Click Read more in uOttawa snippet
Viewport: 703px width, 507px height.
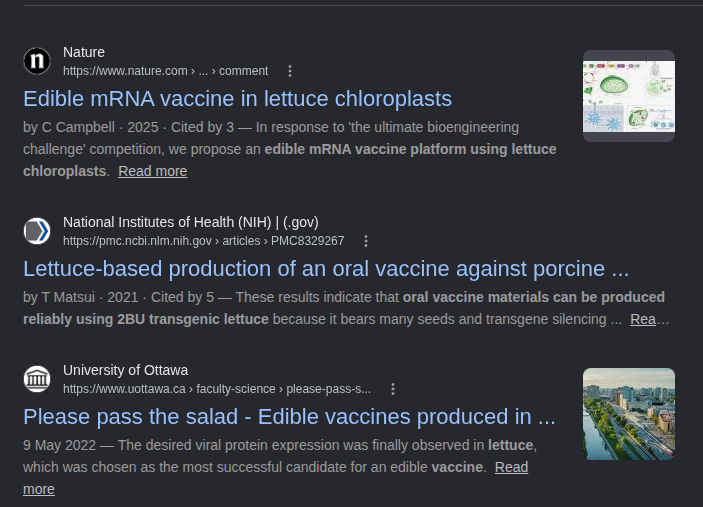512,467
